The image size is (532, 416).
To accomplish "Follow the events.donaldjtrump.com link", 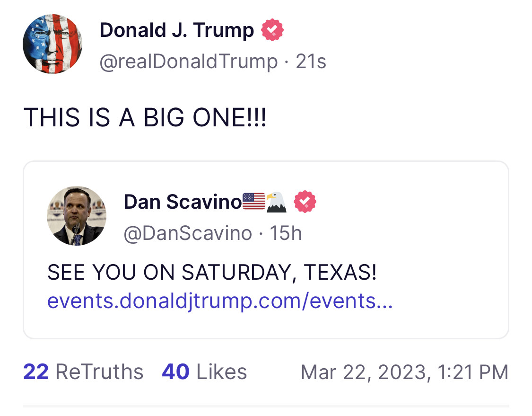I will [220, 301].
